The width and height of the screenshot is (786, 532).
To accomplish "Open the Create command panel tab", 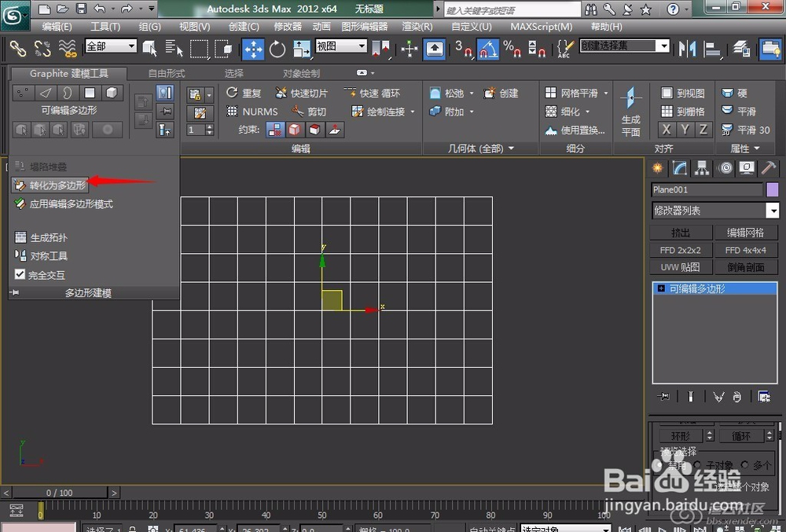I will [x=657, y=168].
